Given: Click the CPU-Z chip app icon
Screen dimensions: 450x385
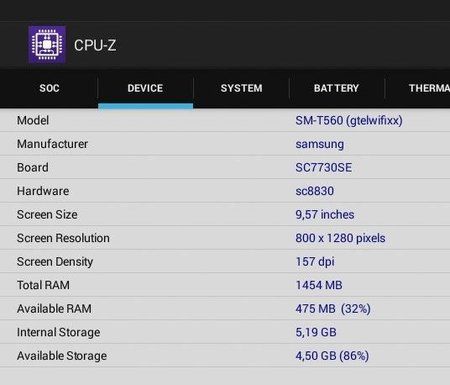Looking at the screenshot, I should [47, 45].
